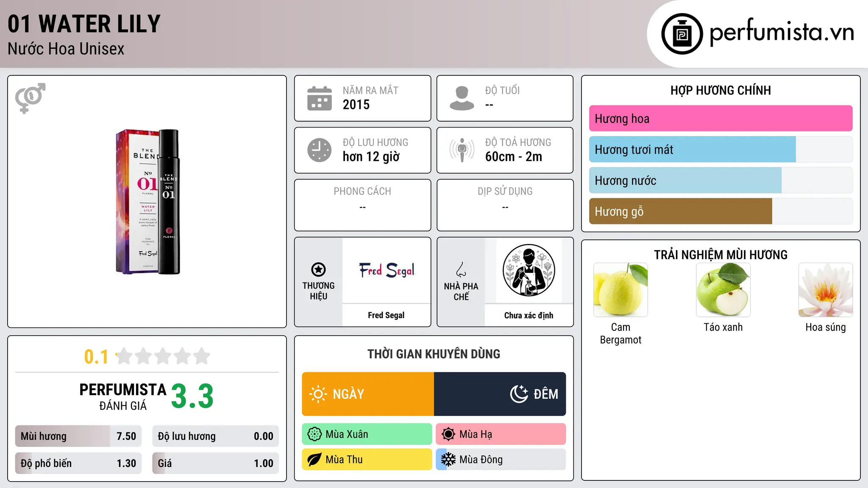This screenshot has width=868, height=488.
Task: Click the brown Hương gỗ accord bar
Action: click(x=721, y=211)
